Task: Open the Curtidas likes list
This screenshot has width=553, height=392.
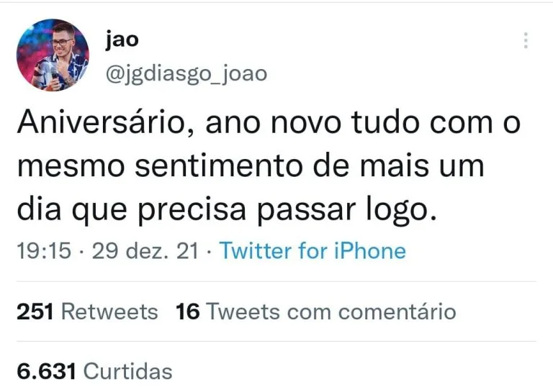Action: 127,371
